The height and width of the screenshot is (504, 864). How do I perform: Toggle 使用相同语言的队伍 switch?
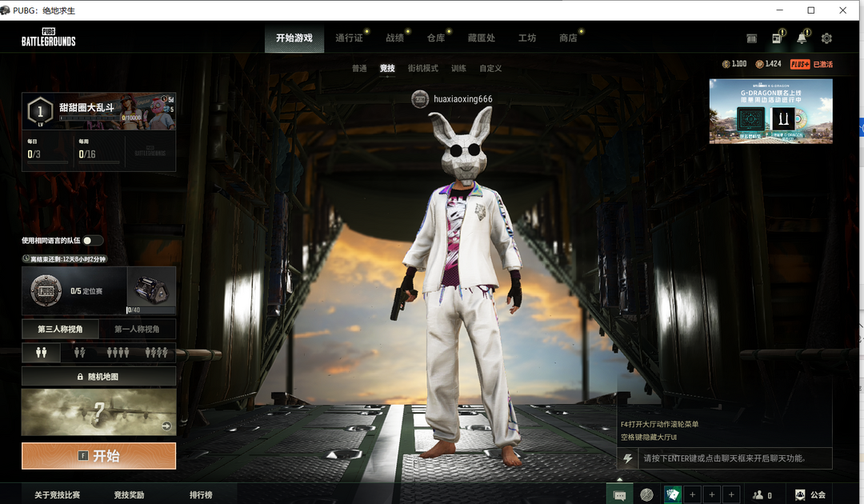click(x=92, y=240)
